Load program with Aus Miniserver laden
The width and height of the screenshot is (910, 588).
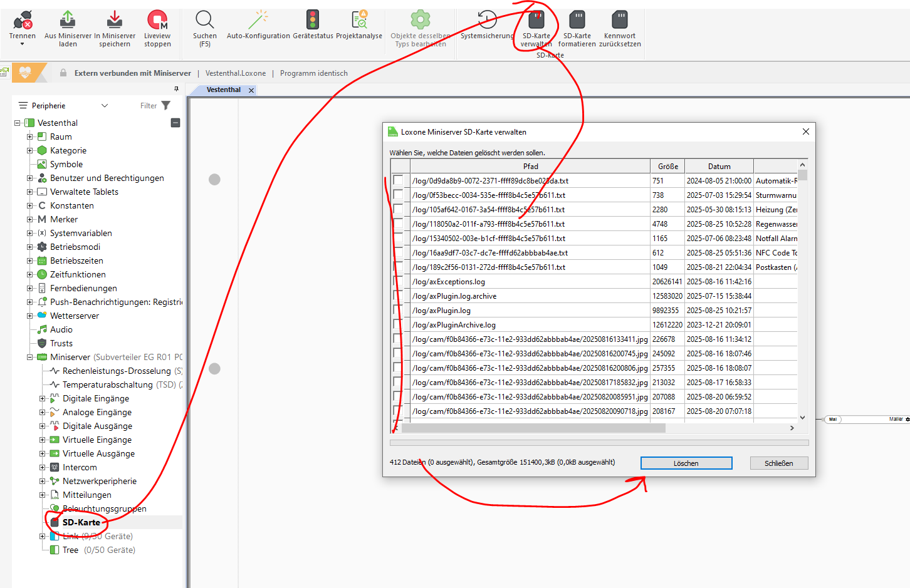point(68,20)
